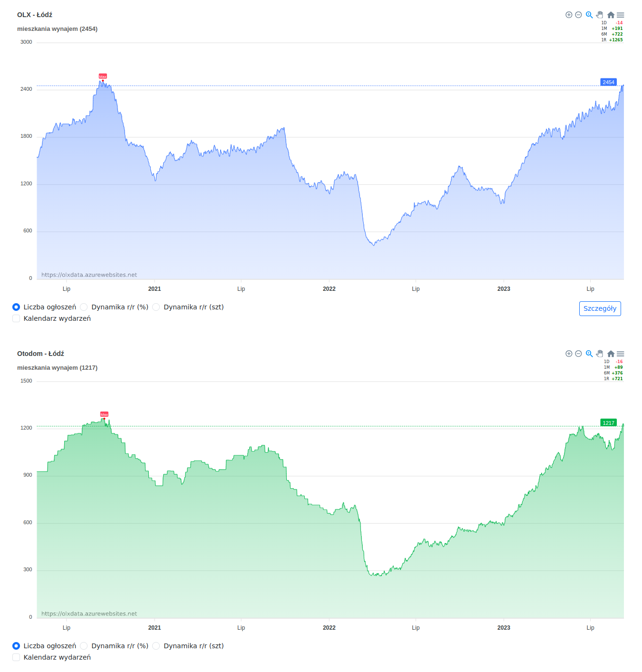Reset Otodom chart zoom with home icon
Screen dimensions: 642x672
tap(611, 354)
